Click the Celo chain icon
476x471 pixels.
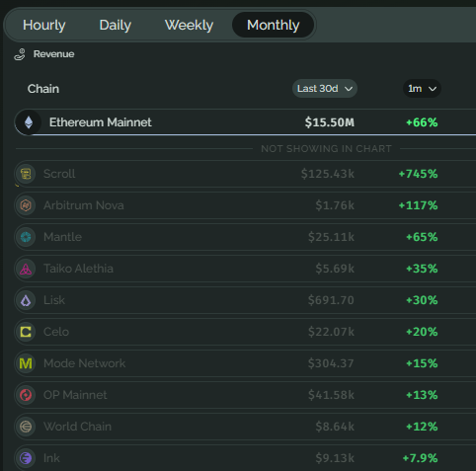click(x=26, y=332)
